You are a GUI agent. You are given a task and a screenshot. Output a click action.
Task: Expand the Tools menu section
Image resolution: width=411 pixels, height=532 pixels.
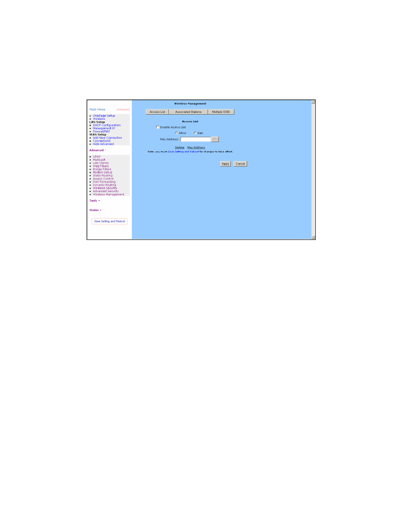point(95,201)
